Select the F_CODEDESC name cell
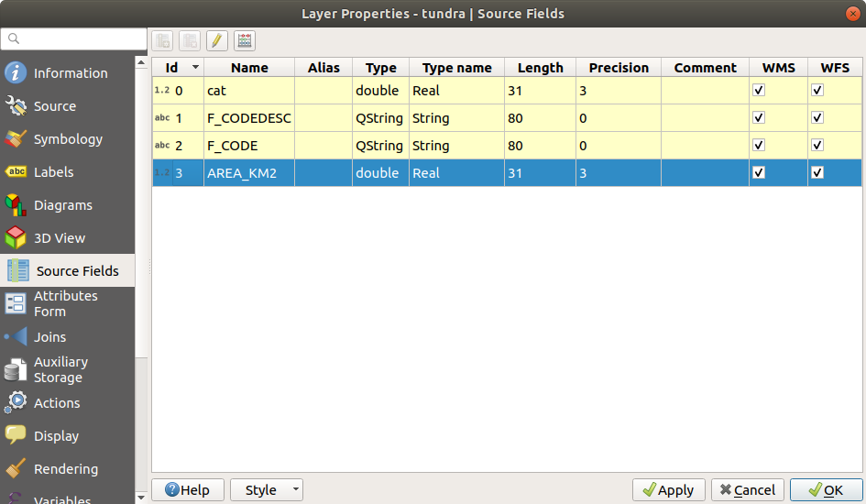This screenshot has width=866, height=504. click(x=249, y=117)
